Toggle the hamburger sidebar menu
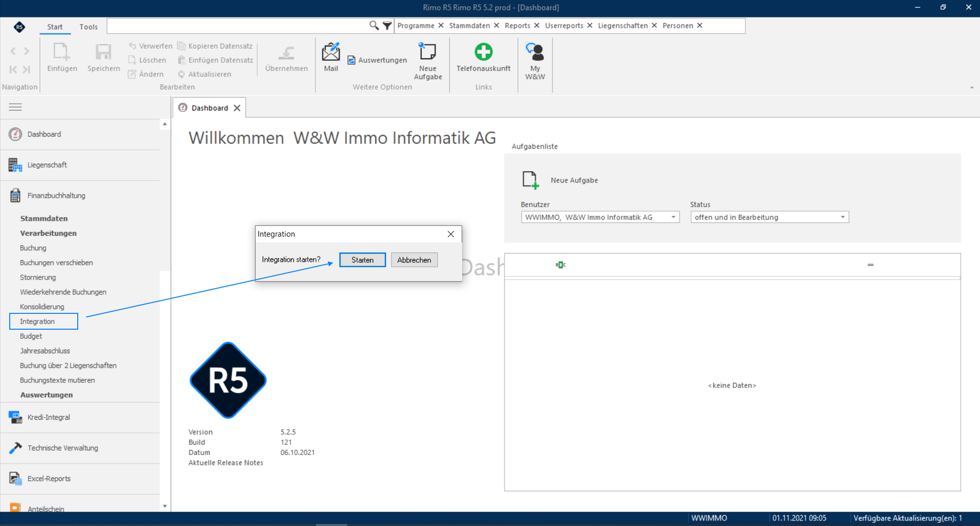 coord(15,107)
